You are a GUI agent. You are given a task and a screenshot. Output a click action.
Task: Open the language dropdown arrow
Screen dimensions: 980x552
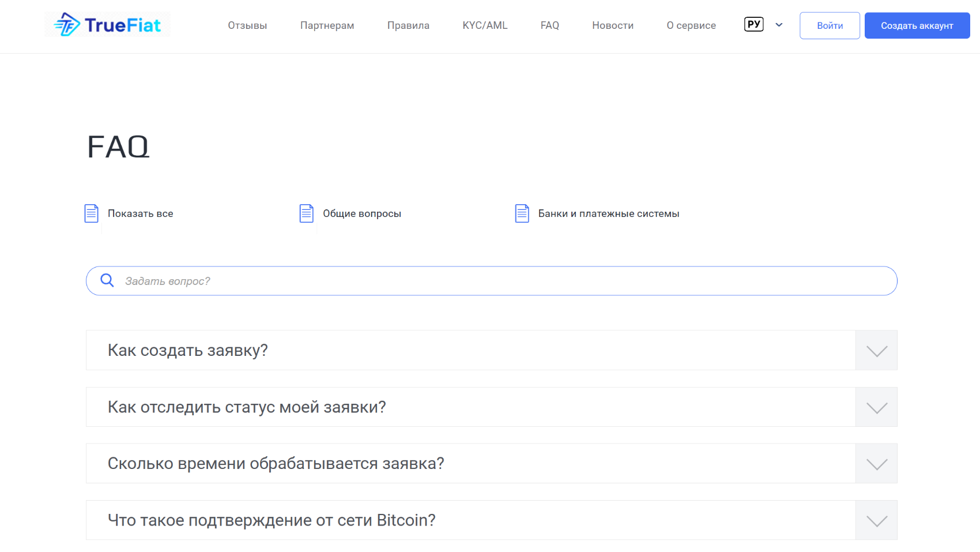click(779, 25)
